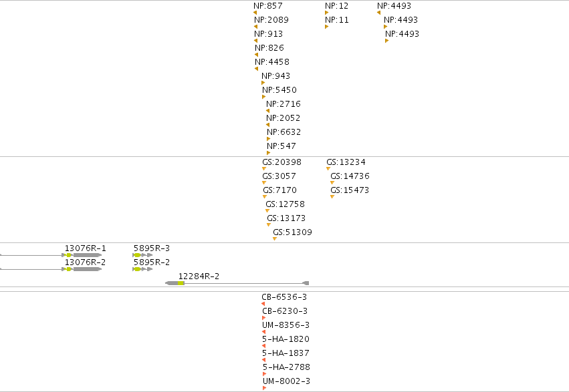Select the NP:2089 feature label
The height and width of the screenshot is (392, 569).
point(271,20)
